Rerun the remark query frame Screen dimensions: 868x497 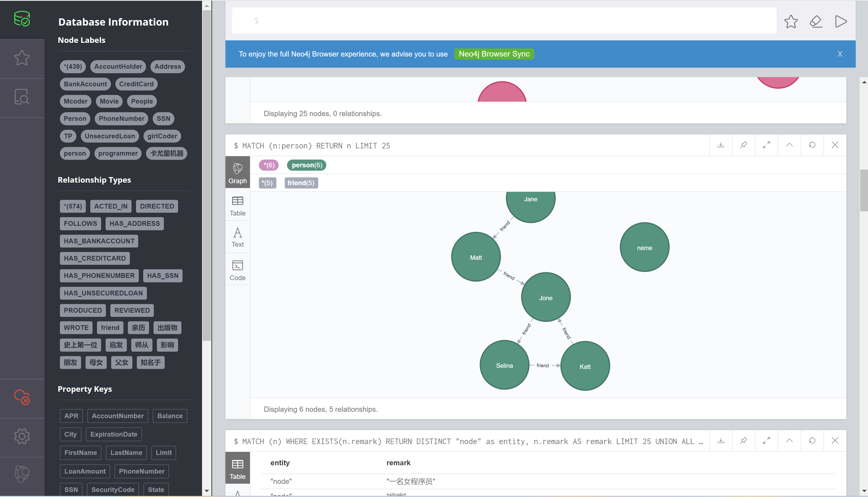[812, 441]
